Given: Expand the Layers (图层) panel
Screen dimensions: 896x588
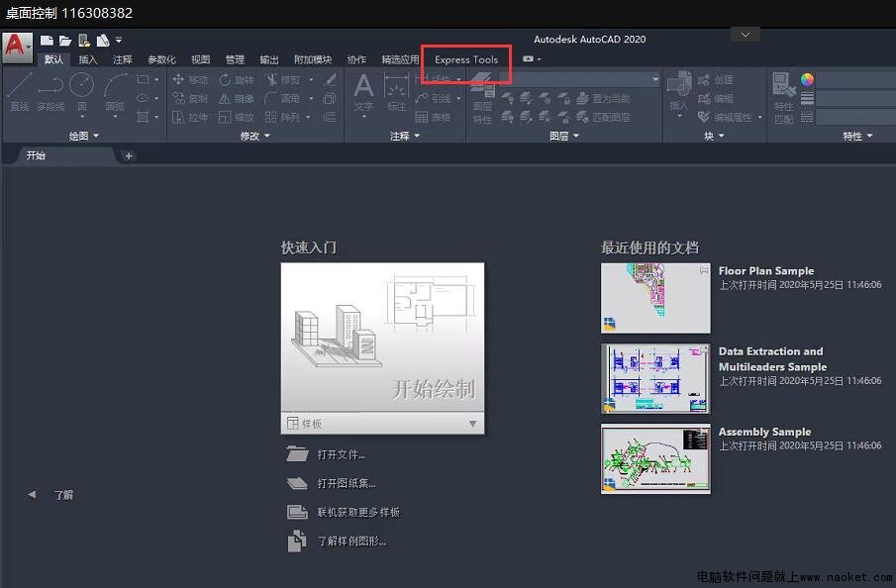Looking at the screenshot, I should 564,136.
